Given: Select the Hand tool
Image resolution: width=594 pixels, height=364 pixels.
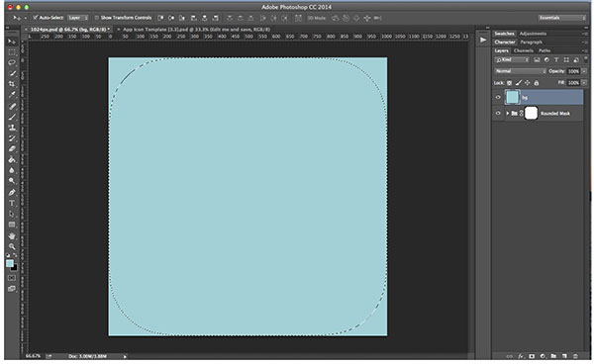Looking at the screenshot, I should point(12,235).
